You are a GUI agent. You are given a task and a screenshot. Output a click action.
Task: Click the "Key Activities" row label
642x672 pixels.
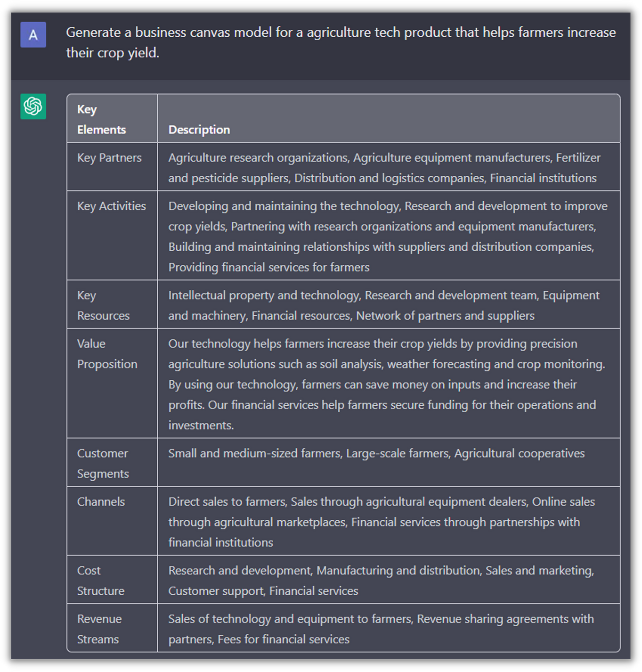click(x=112, y=206)
